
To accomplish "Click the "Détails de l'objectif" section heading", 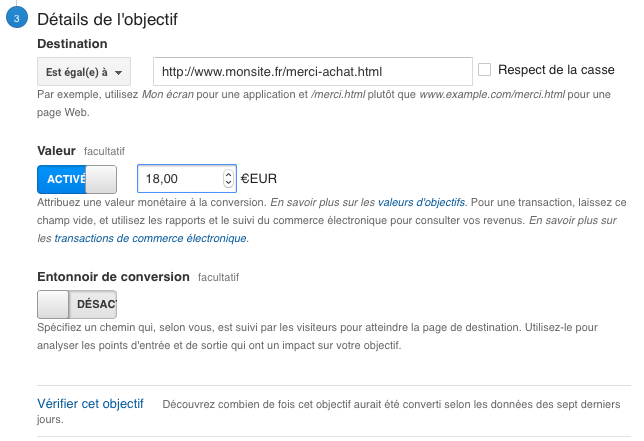I will pyautogui.click(x=109, y=20).
